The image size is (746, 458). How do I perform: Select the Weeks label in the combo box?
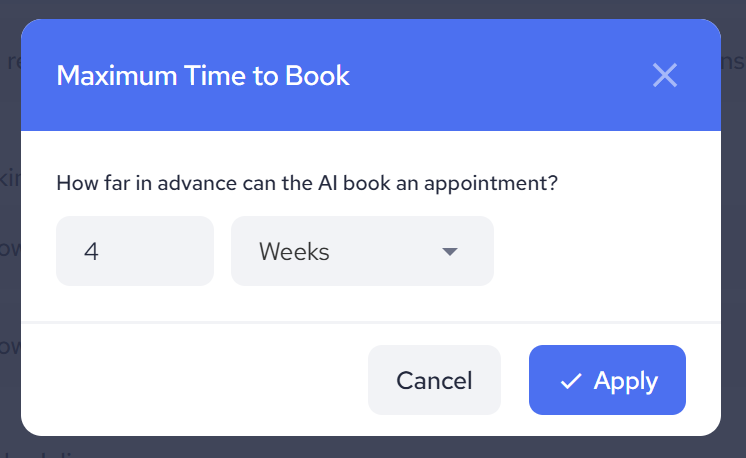click(x=294, y=251)
